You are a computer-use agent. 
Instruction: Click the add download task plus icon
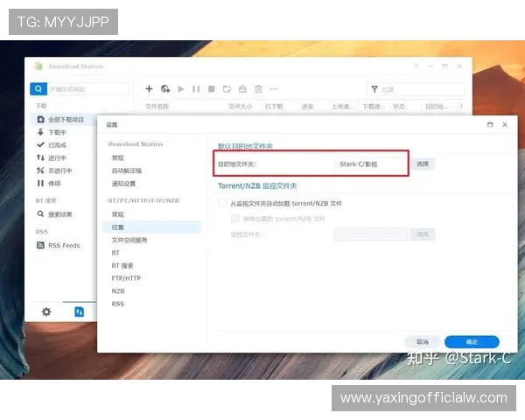click(149, 88)
